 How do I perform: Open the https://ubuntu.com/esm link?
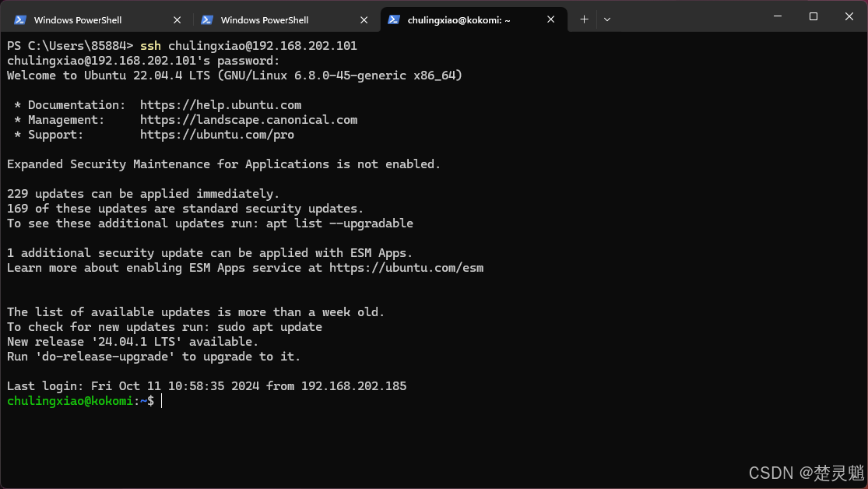point(406,268)
